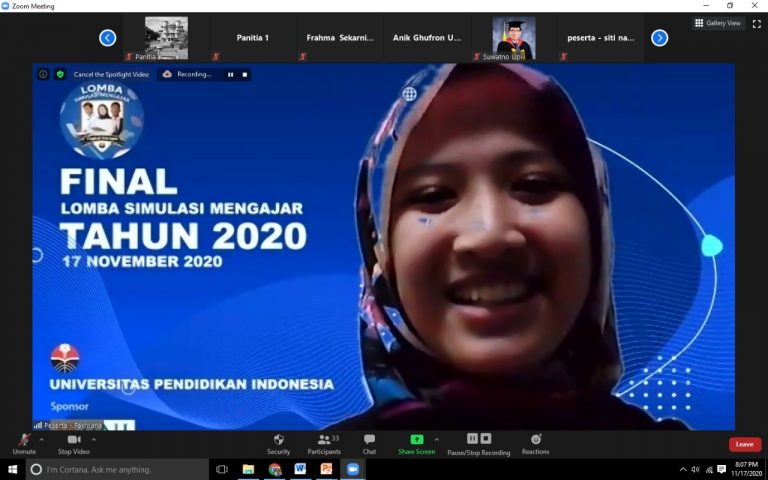Click the Cortana search box
The height and width of the screenshot is (480, 768).
117,469
